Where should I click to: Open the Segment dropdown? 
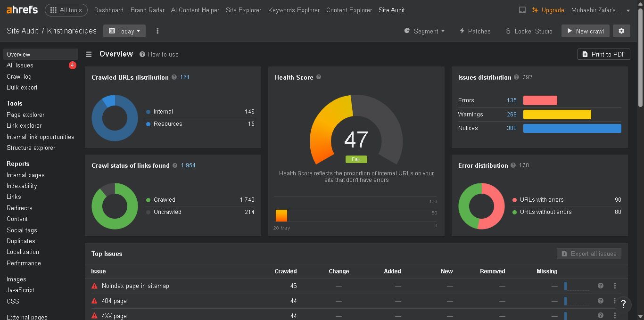(x=424, y=31)
